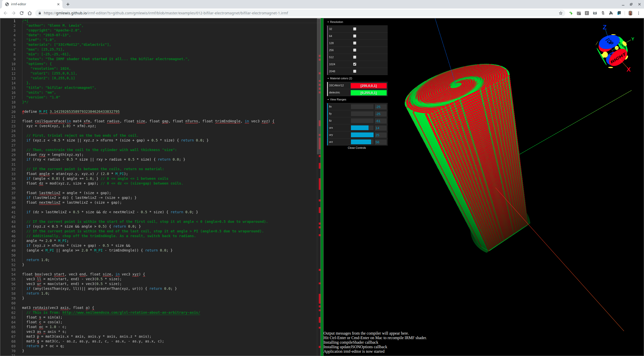Click the browser forward arrow
The height and width of the screenshot is (356, 644).
coord(14,13)
